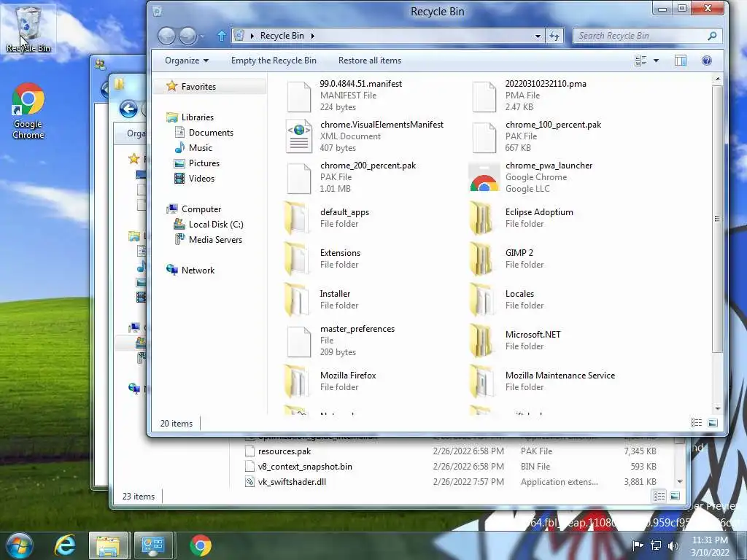Select the Microsoft.NET folder icon
This screenshot has width=747, height=560.
coord(482,341)
